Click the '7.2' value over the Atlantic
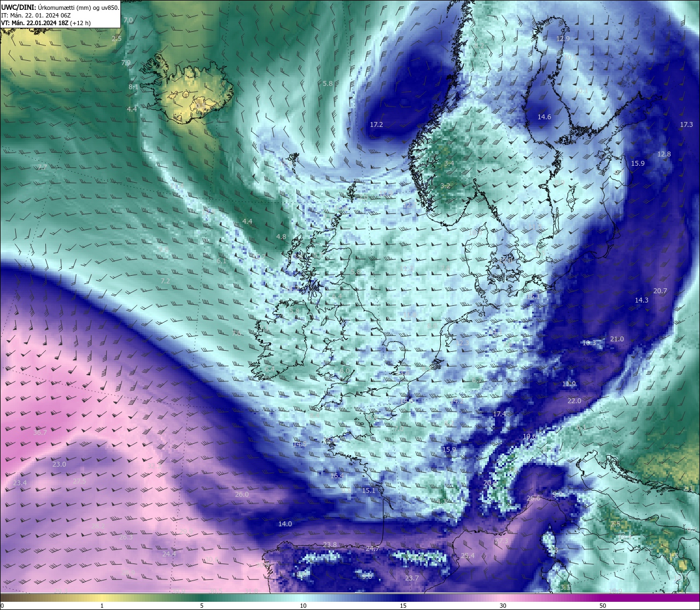This screenshot has width=700, height=610. 165,281
